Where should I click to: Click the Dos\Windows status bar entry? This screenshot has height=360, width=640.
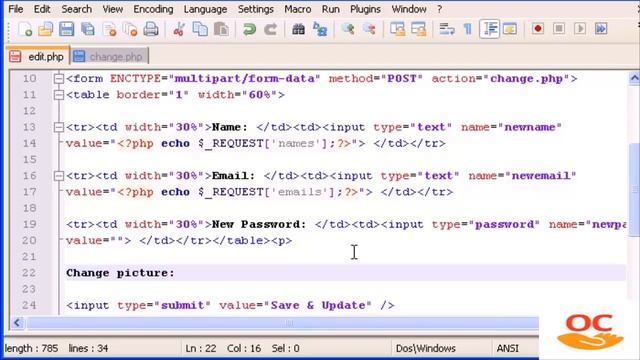[425, 348]
